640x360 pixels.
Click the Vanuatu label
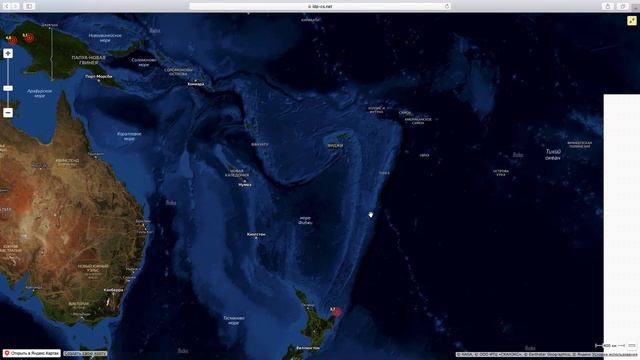(260, 144)
